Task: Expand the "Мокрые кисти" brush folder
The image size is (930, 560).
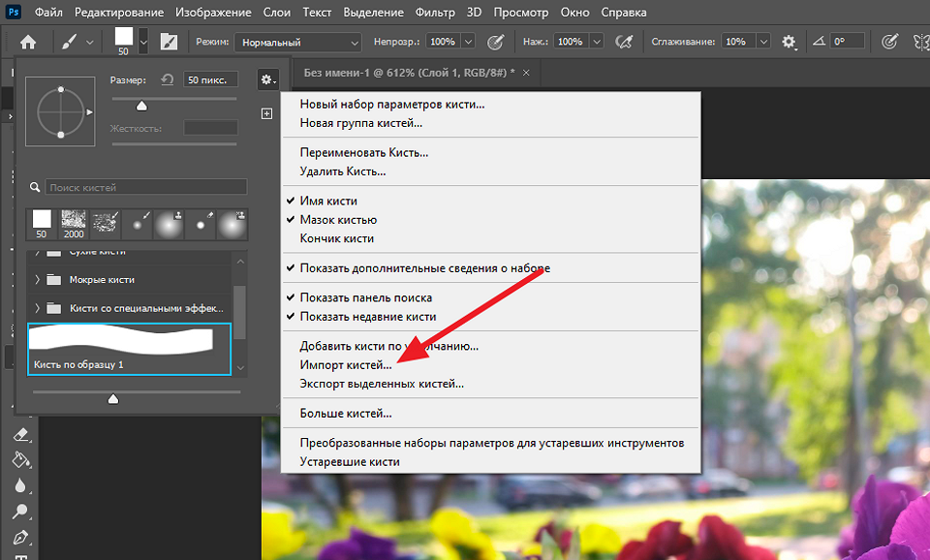Action: point(39,279)
